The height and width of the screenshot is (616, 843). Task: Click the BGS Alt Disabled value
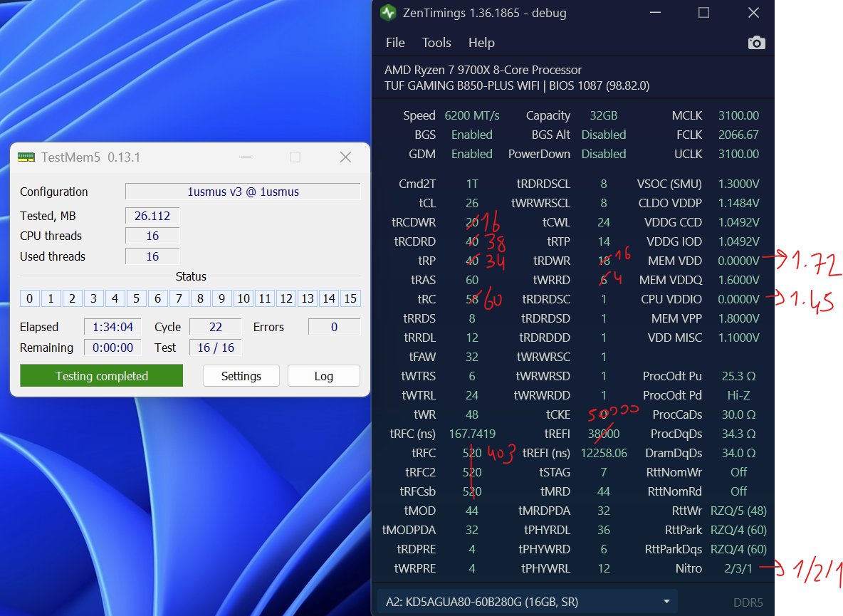click(x=604, y=135)
